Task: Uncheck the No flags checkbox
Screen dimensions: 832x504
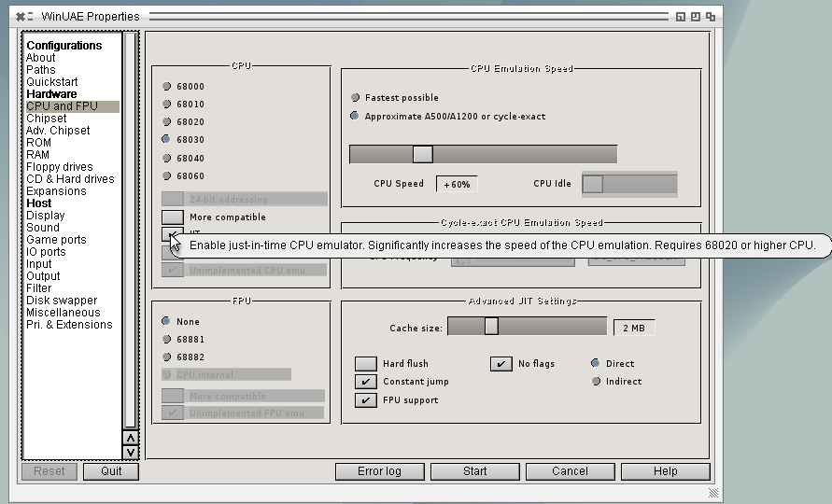Action: 501,363
